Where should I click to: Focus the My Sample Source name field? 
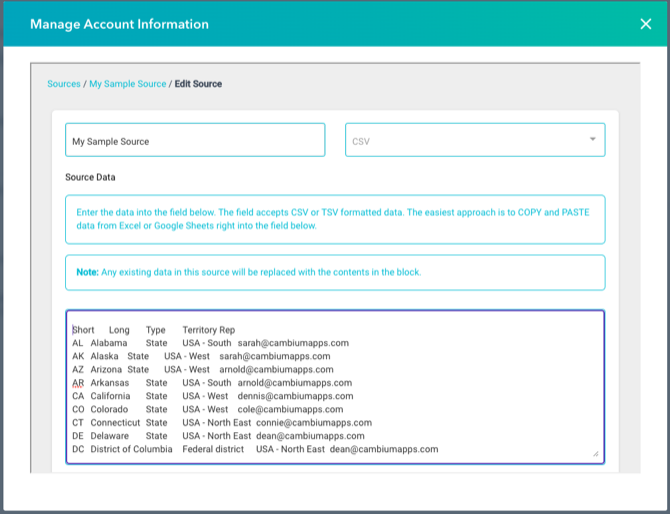tap(195, 140)
